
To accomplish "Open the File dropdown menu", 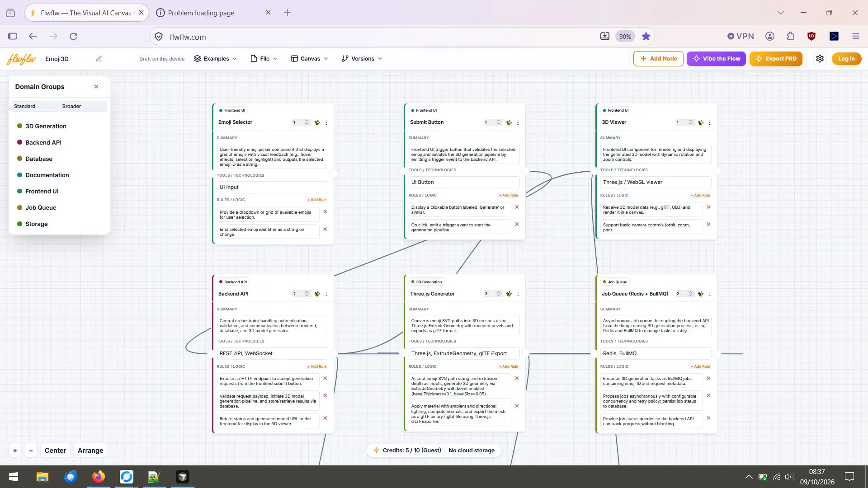I will point(264,59).
